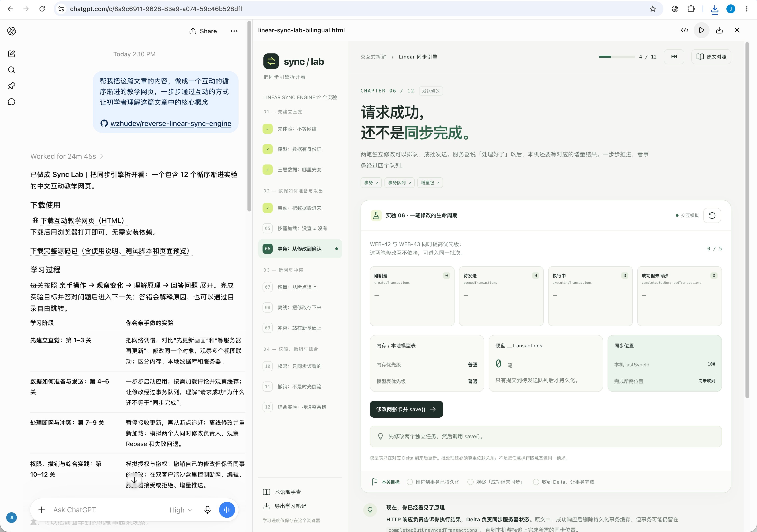
Task: Go to lesson 10 权限：只同步该看的
Action: (x=300, y=366)
